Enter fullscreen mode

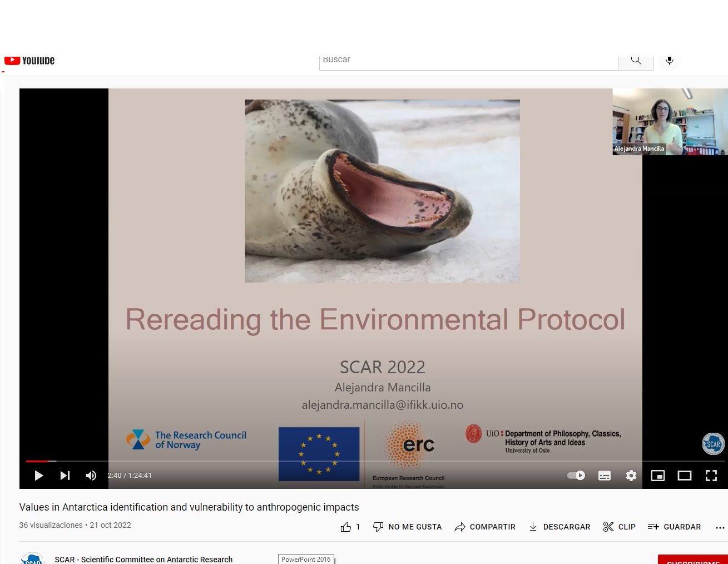point(711,476)
